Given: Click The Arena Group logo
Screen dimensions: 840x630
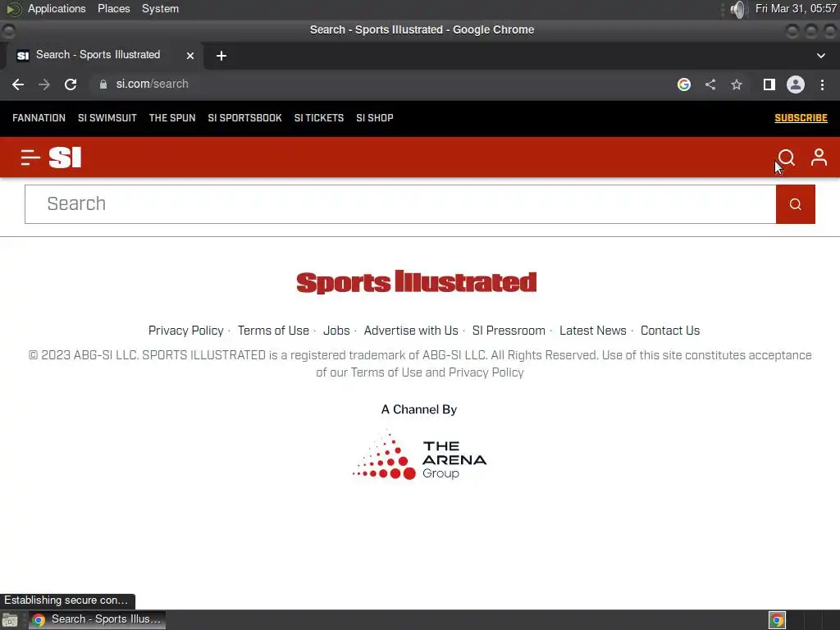Looking at the screenshot, I should [x=419, y=455].
